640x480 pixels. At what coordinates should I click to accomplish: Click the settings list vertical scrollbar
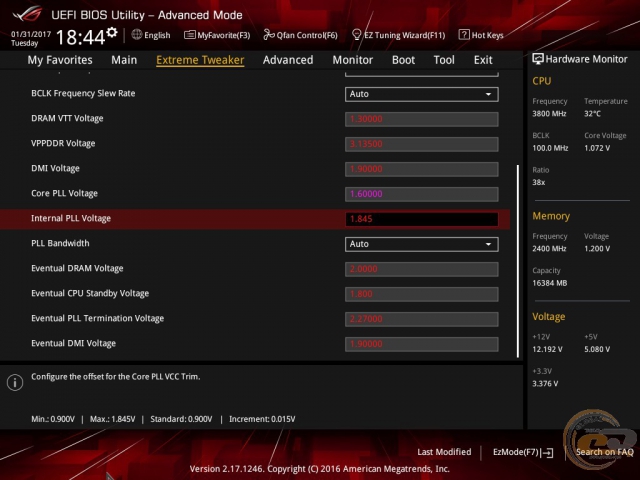pyautogui.click(x=518, y=261)
